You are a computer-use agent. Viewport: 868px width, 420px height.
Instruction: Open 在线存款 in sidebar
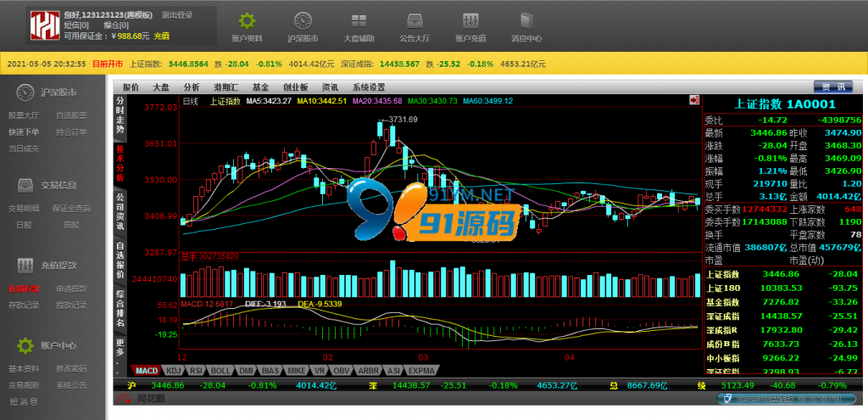point(24,288)
